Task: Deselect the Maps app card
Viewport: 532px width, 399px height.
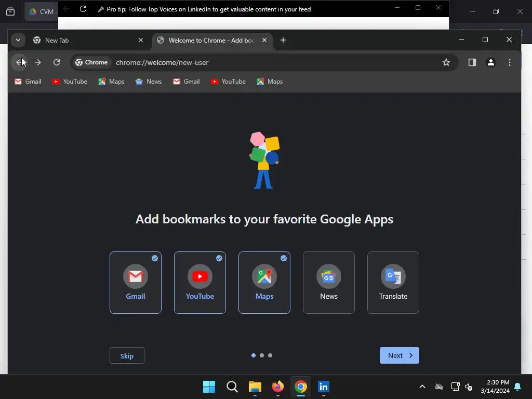Action: [x=264, y=283]
